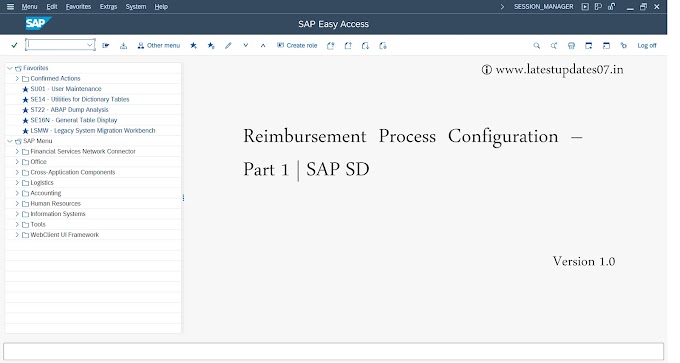Click the SAP menu icon beside command field
Image resolution: width=680 pixels, height=363 pixels.
(106, 46)
